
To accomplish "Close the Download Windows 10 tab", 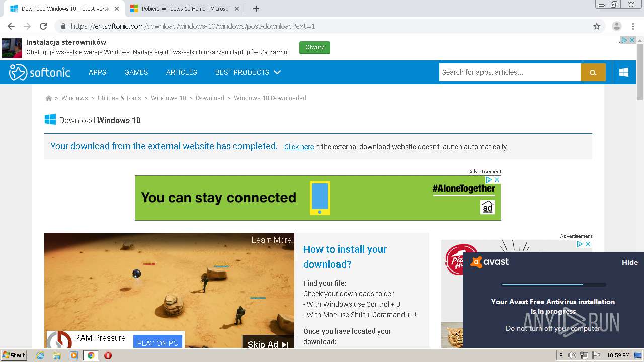I will click(x=117, y=9).
